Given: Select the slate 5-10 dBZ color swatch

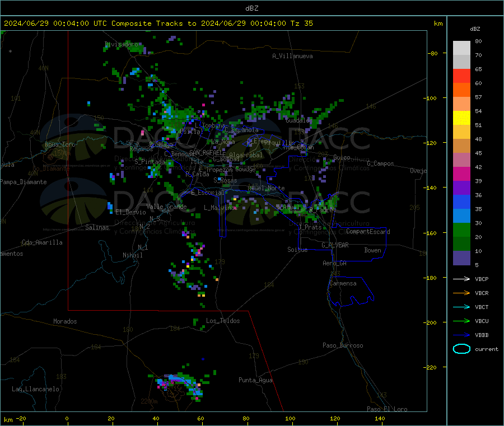Looking at the screenshot, I should [x=461, y=258].
